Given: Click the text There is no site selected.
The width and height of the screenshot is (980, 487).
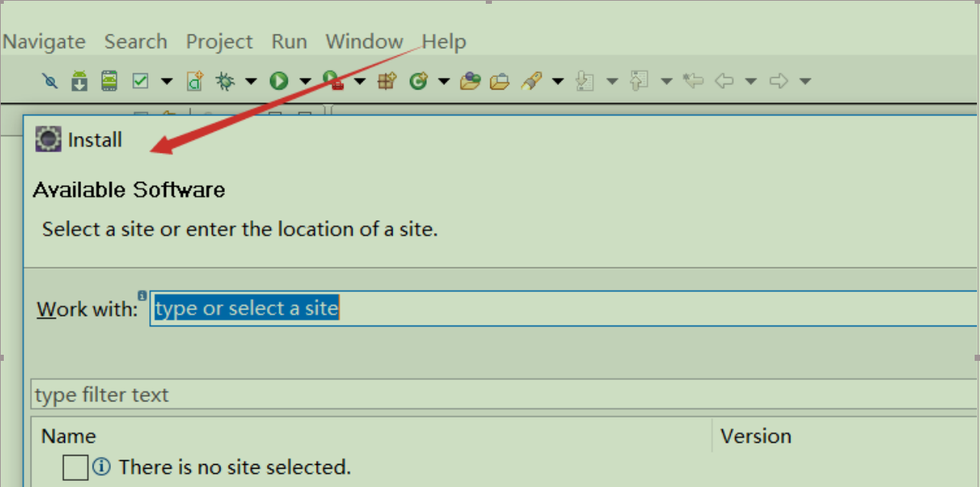Looking at the screenshot, I should [235, 466].
